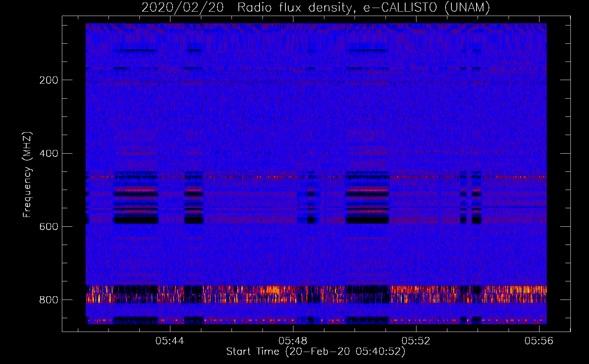The width and height of the screenshot is (589, 364).
Task: Select the 800 frequency tick label
Action: tap(49, 300)
